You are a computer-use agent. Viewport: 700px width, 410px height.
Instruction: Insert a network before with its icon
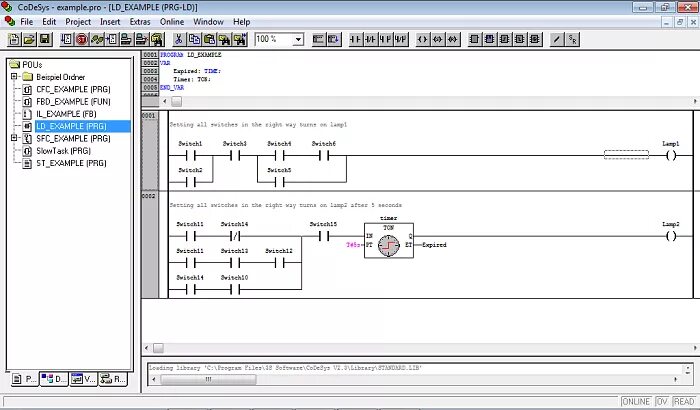318,39
